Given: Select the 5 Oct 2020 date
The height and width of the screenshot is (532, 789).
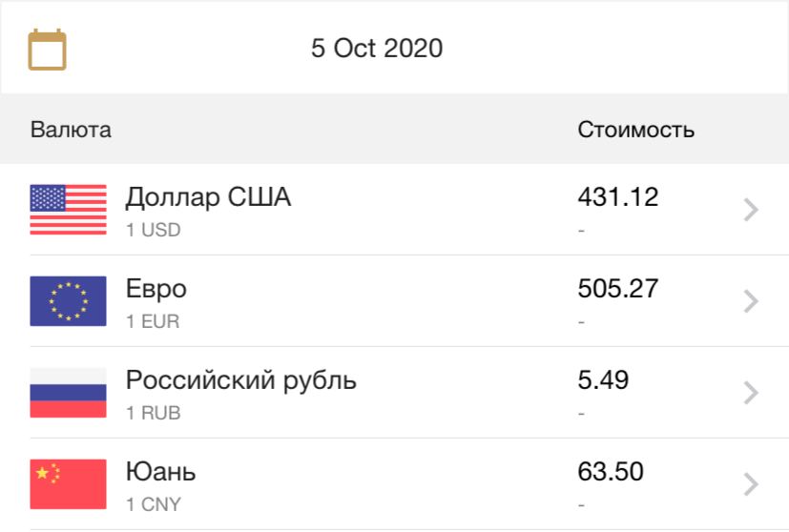Looking at the screenshot, I should click(377, 49).
